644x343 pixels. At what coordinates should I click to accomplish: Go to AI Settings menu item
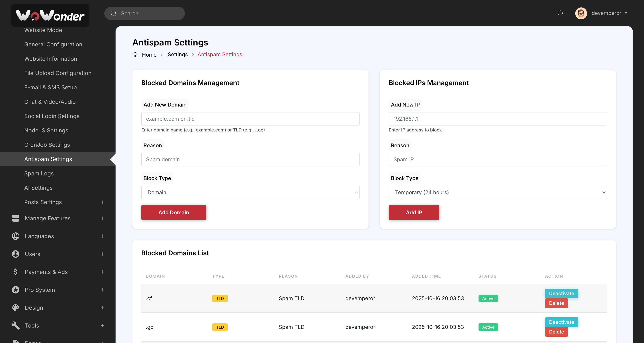tap(39, 188)
